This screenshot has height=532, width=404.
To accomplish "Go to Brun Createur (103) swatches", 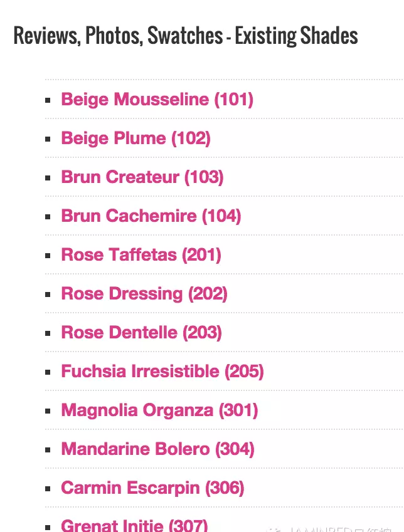I will (x=142, y=177).
